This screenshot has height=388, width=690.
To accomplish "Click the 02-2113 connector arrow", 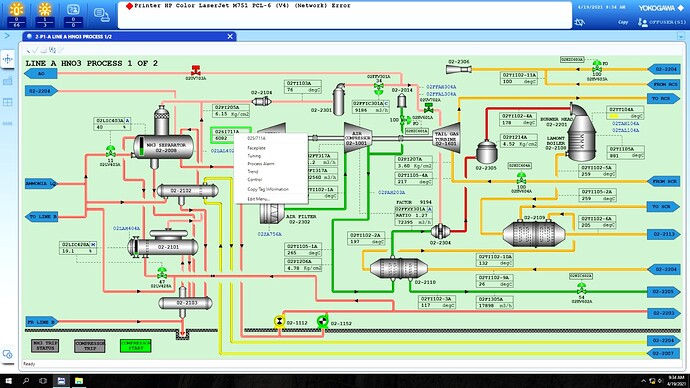I will [x=664, y=234].
